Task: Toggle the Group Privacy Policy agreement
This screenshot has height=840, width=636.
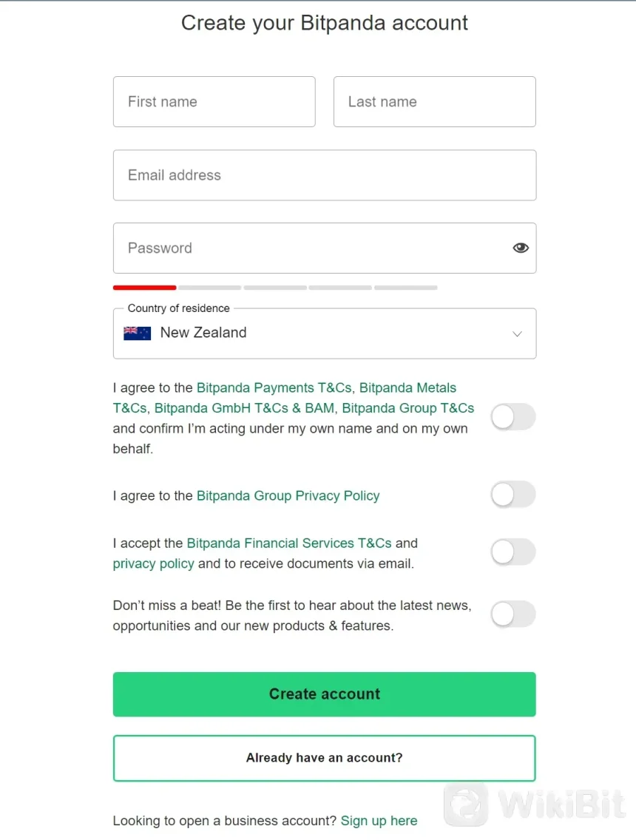Action: (x=512, y=495)
